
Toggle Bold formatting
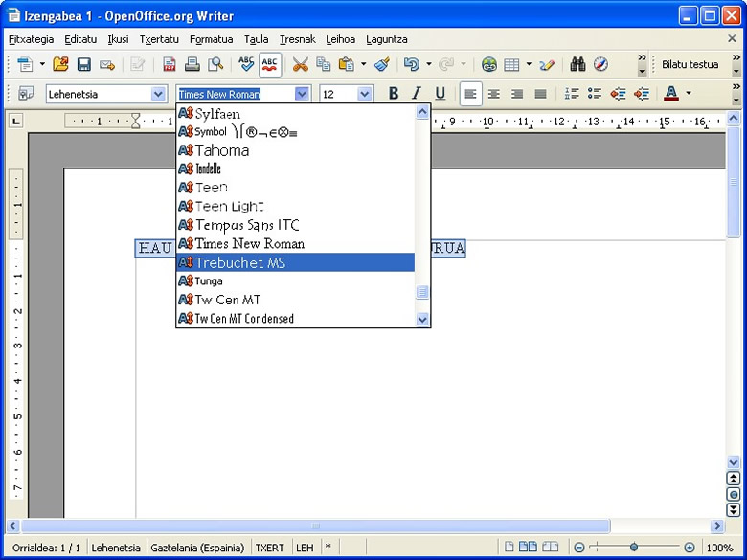[x=394, y=94]
